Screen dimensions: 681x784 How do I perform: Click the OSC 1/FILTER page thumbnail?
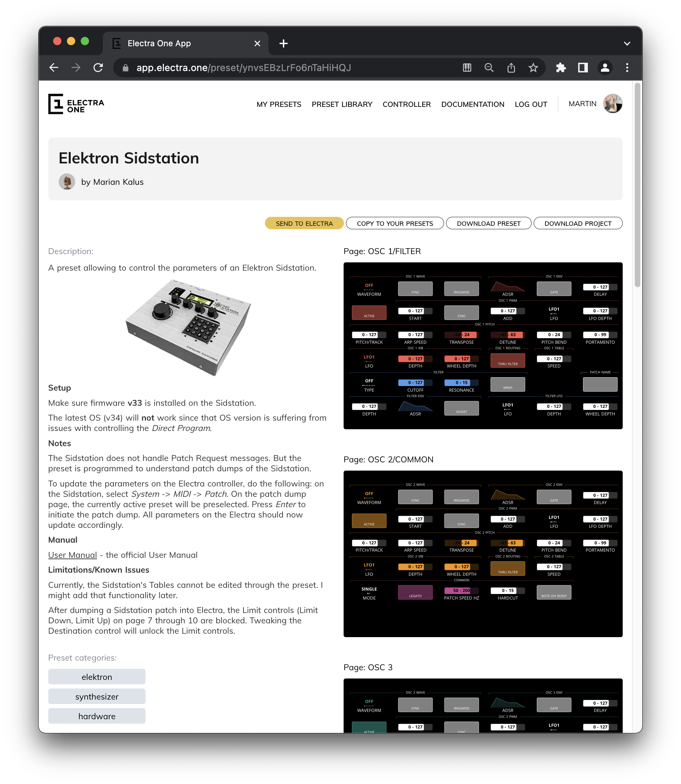click(483, 346)
